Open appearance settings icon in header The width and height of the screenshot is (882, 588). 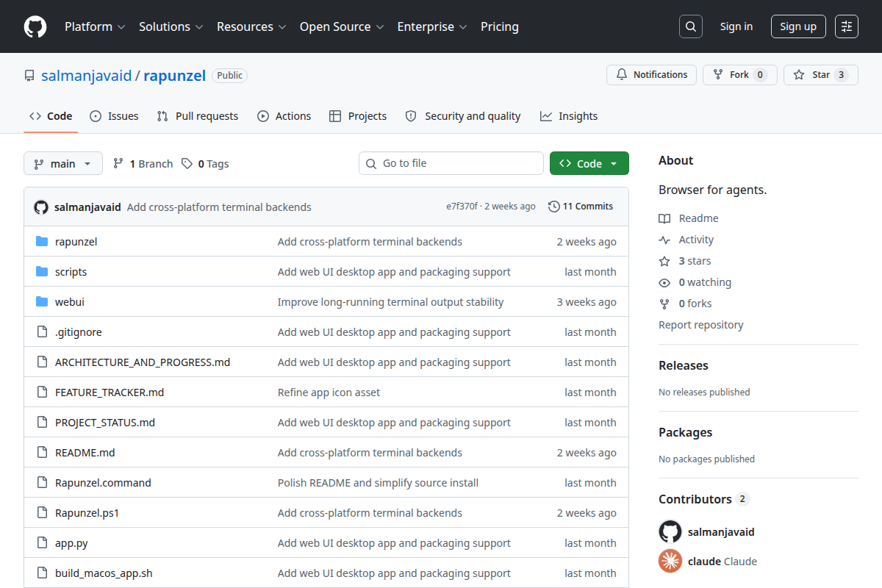point(847,26)
